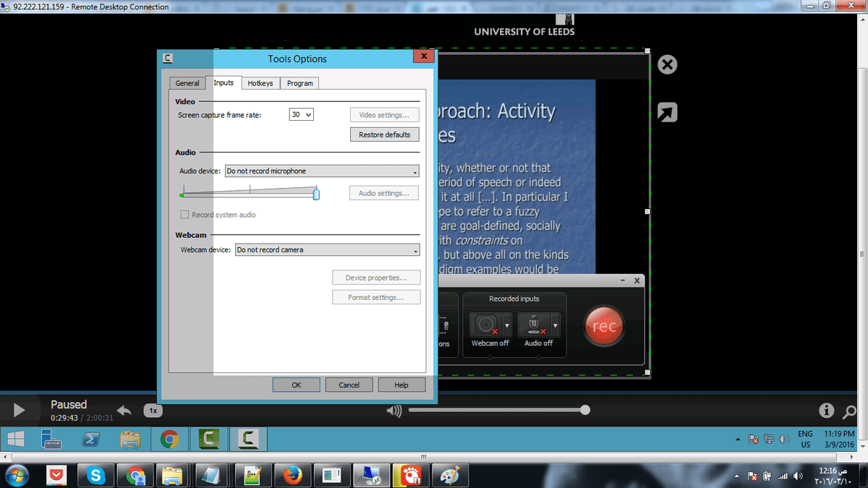Expand the webcam options arrow in recorder
This screenshot has width=868, height=488.
[x=506, y=325]
